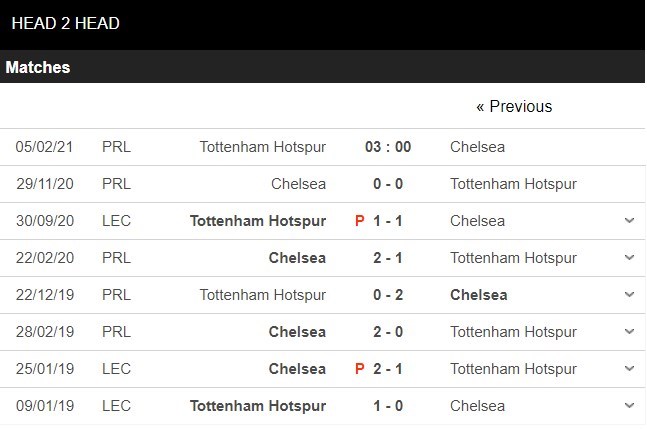Click the red P penalty indicator on 25/01/19
The height and width of the screenshot is (429, 647).
360,369
